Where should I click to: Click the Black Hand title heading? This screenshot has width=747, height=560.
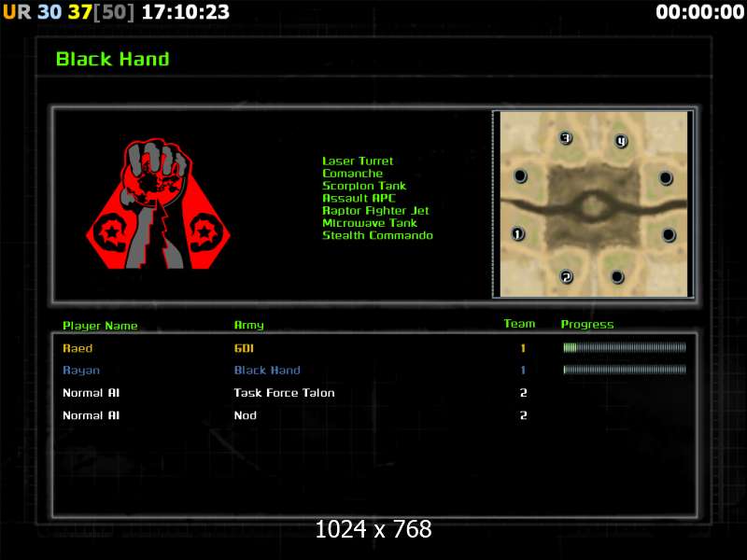(112, 59)
